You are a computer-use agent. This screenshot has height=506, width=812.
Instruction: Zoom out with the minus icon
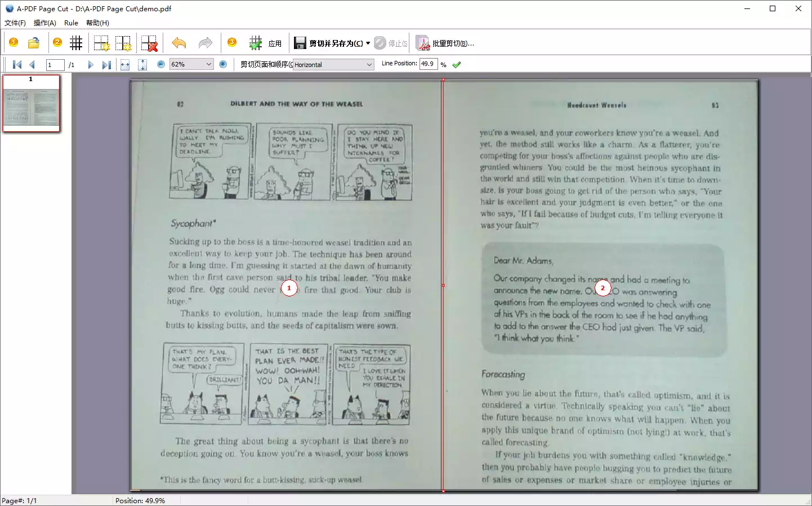click(x=161, y=64)
